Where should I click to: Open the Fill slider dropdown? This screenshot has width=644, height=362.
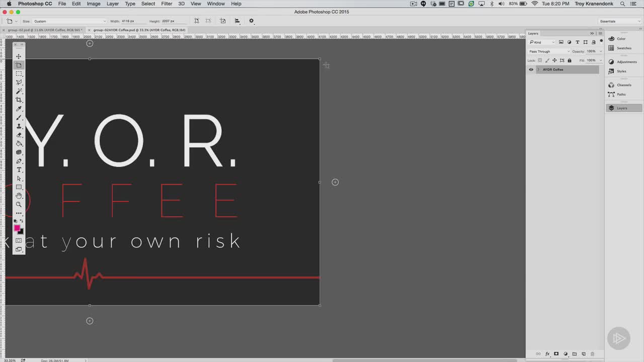click(x=600, y=60)
